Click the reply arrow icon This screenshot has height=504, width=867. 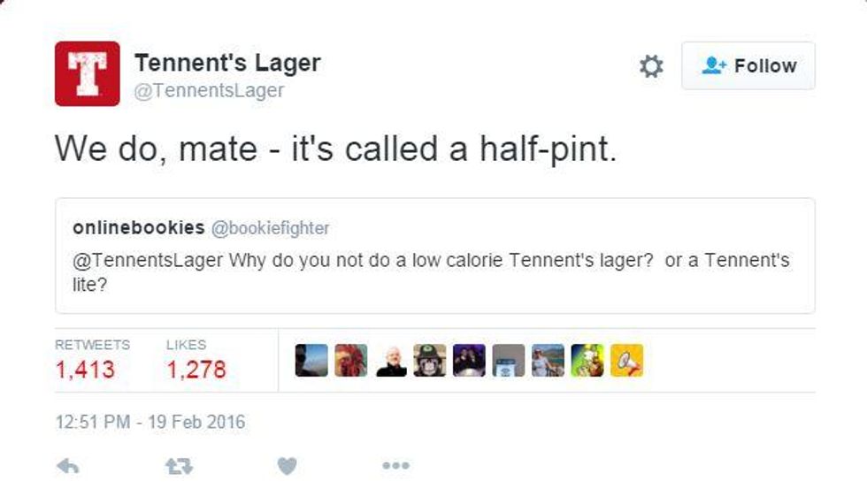click(x=68, y=467)
